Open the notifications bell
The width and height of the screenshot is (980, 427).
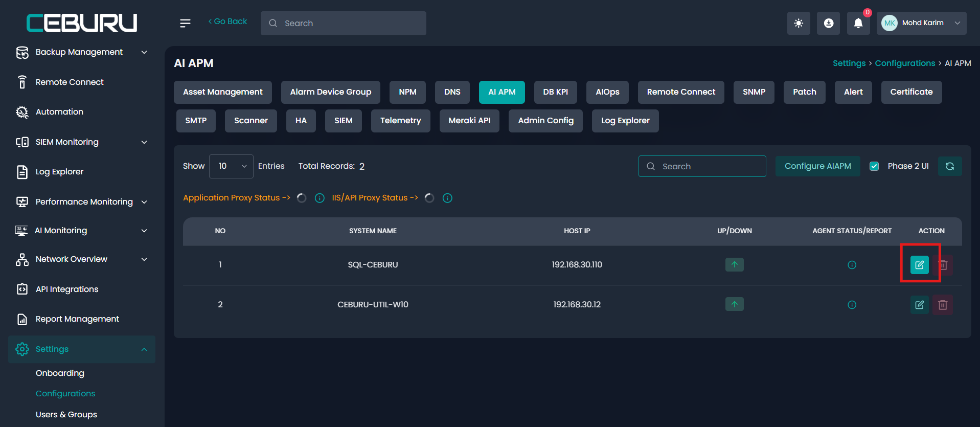pyautogui.click(x=858, y=23)
